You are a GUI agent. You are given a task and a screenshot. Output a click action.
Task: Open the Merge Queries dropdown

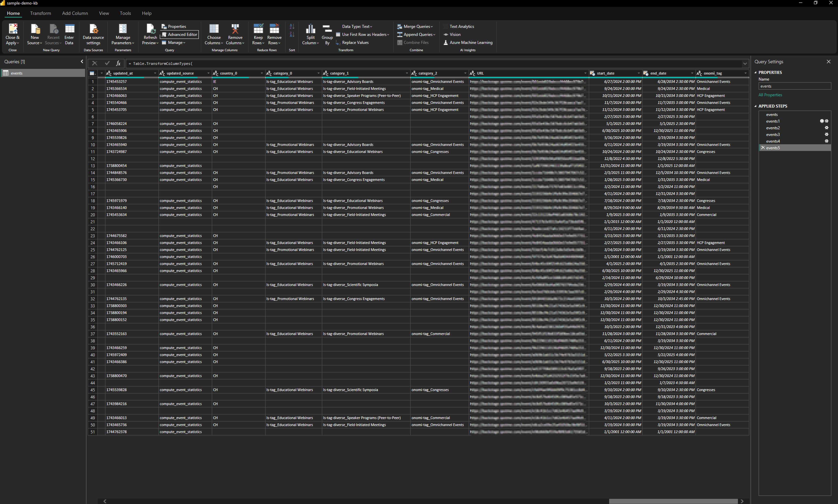tap(415, 27)
